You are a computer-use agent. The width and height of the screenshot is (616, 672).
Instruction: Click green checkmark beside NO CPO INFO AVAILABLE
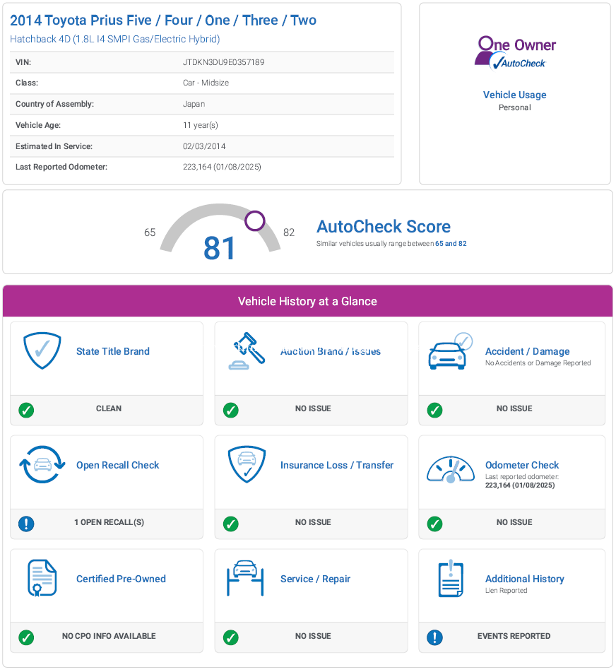coord(26,637)
